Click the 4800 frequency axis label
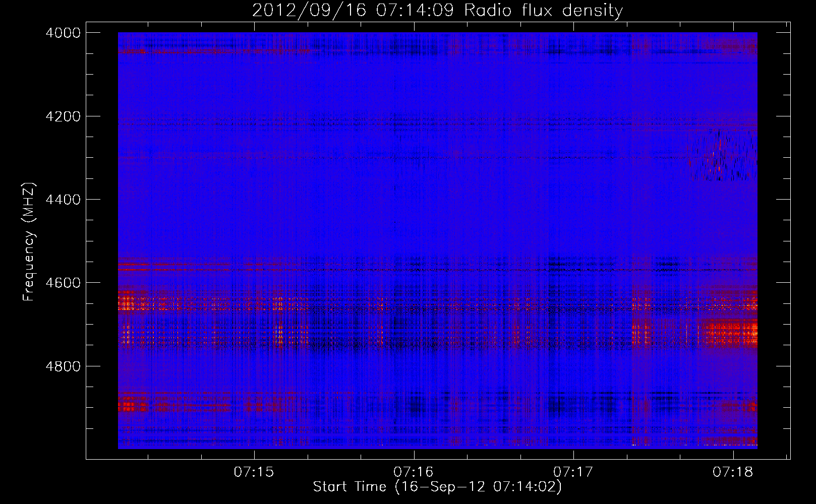This screenshot has height=504, width=816. (63, 366)
